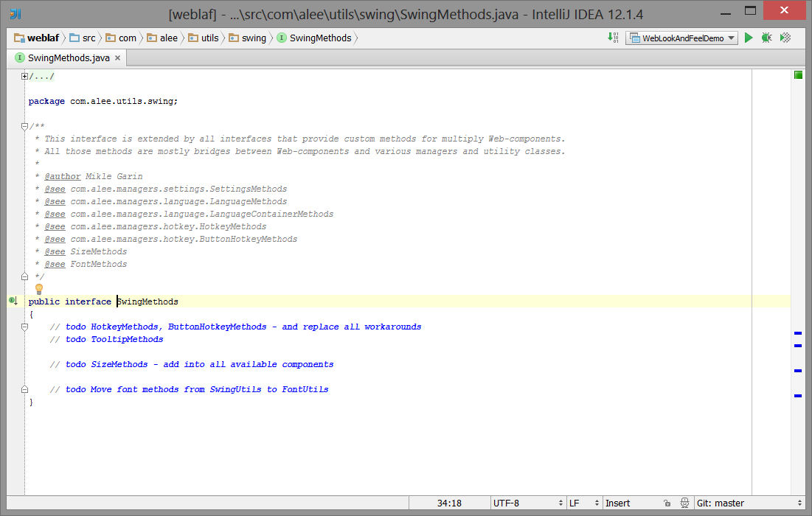Close the IntelliJ IDEA window
The height and width of the screenshot is (516, 812).
pyautogui.click(x=784, y=10)
